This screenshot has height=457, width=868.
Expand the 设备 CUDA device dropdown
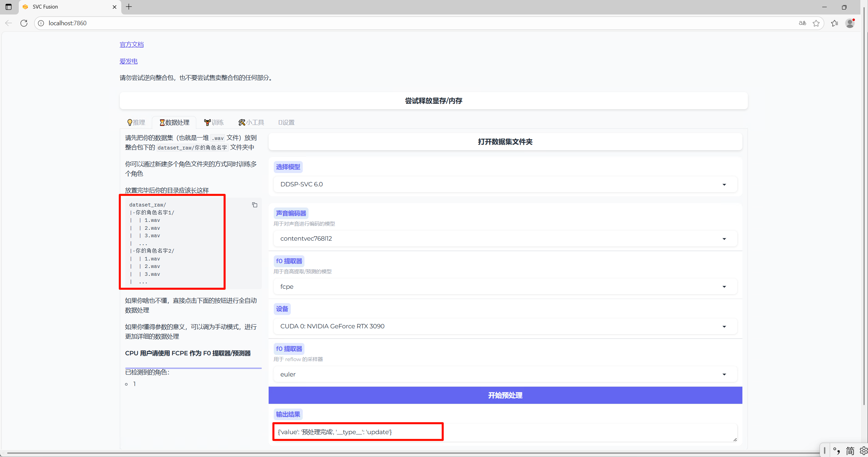pyautogui.click(x=505, y=326)
